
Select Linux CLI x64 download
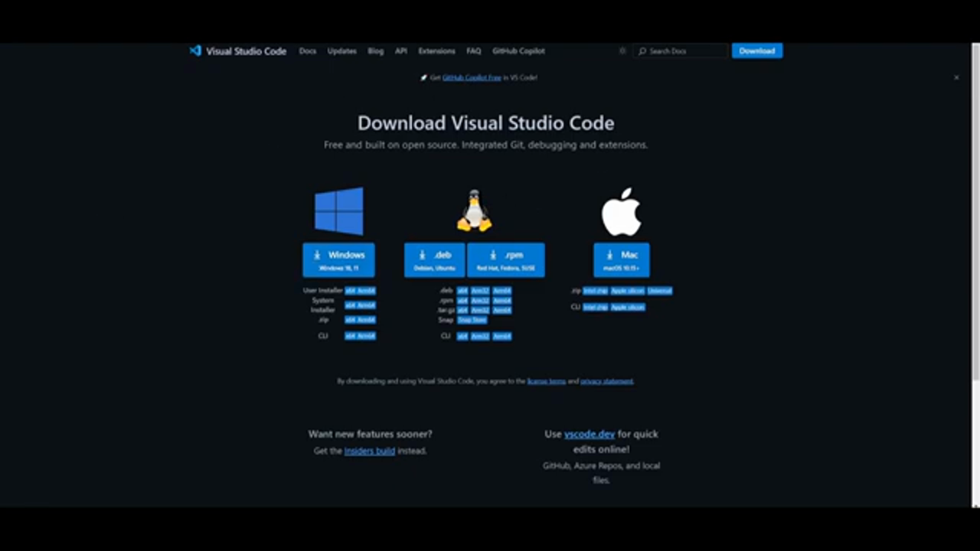pos(462,336)
